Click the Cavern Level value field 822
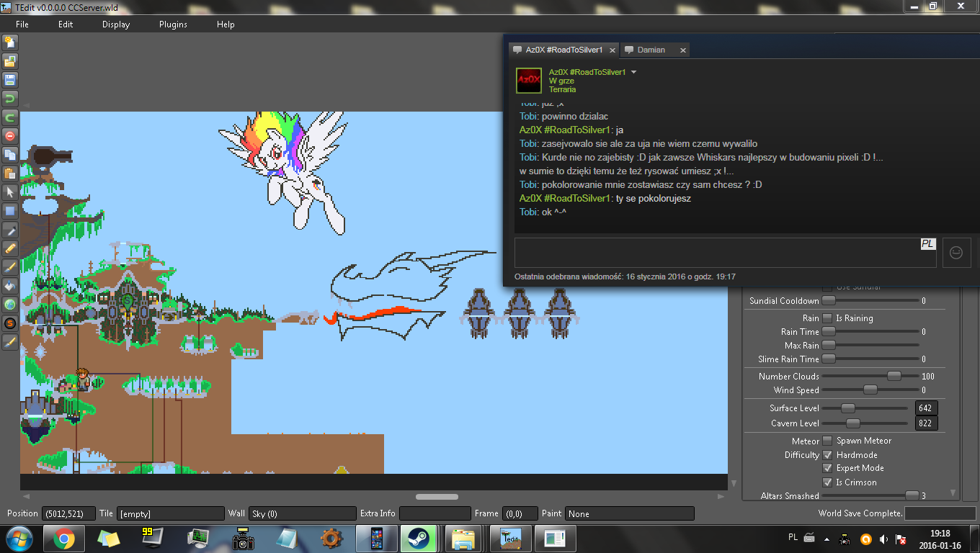 (927, 423)
